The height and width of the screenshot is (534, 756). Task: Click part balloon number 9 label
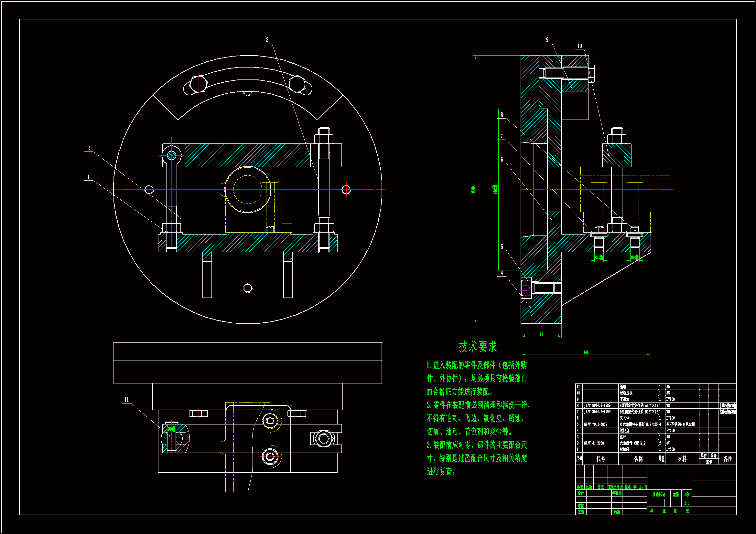click(547, 40)
